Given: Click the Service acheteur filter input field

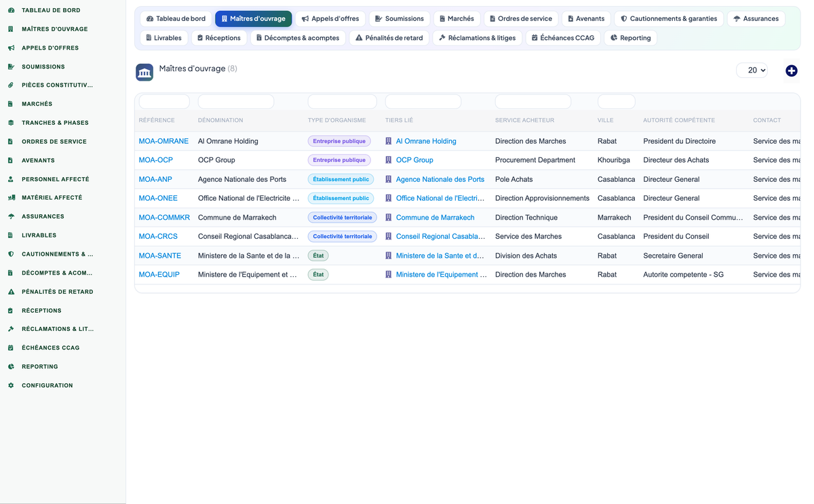Looking at the screenshot, I should click(x=533, y=102).
